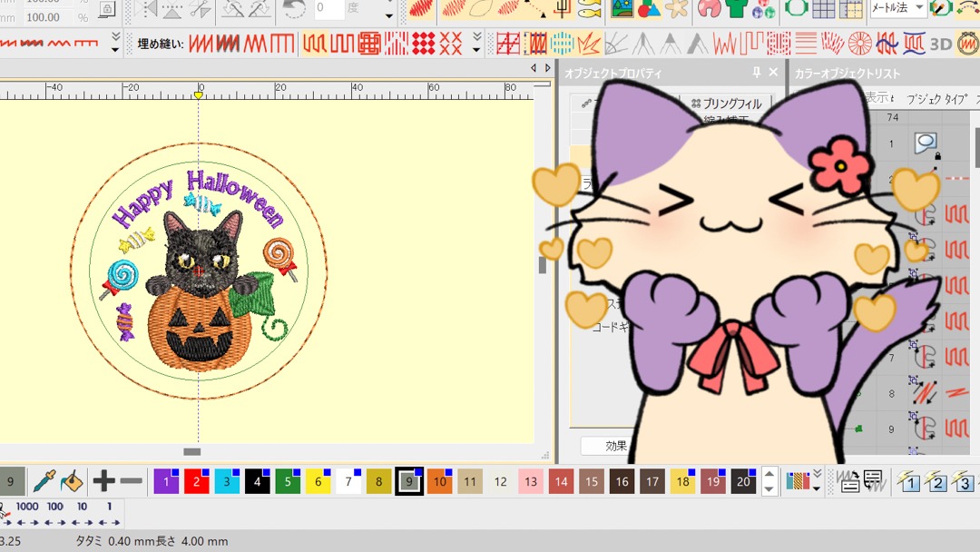Viewport: 980px width, 552px height.
Task: Select the cross stitch XX fill
Action: tap(451, 44)
